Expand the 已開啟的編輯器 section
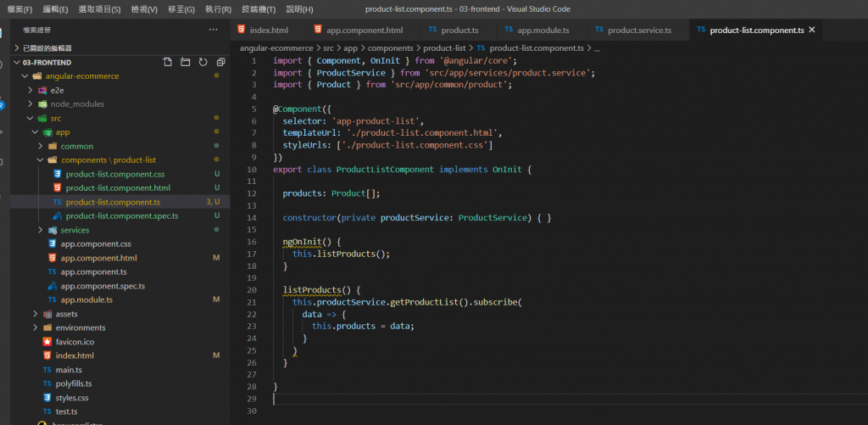Image resolution: width=868 pixels, height=425 pixels. click(47, 48)
